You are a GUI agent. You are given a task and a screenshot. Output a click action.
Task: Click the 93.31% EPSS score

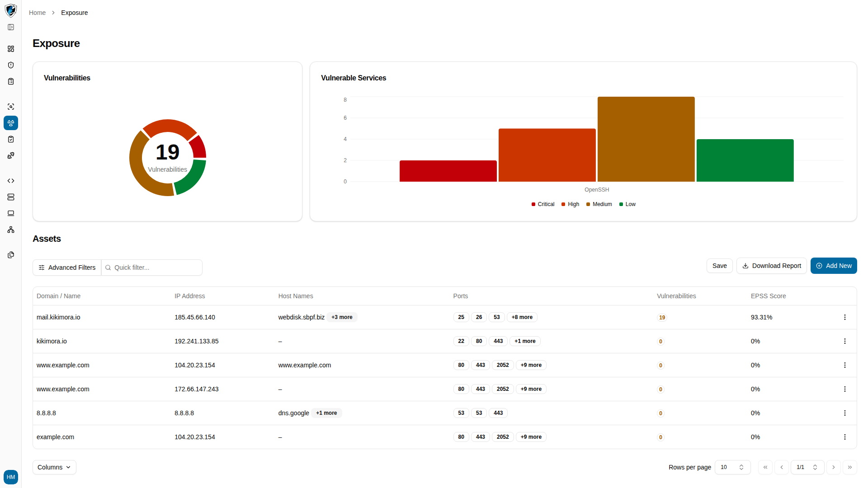click(761, 317)
